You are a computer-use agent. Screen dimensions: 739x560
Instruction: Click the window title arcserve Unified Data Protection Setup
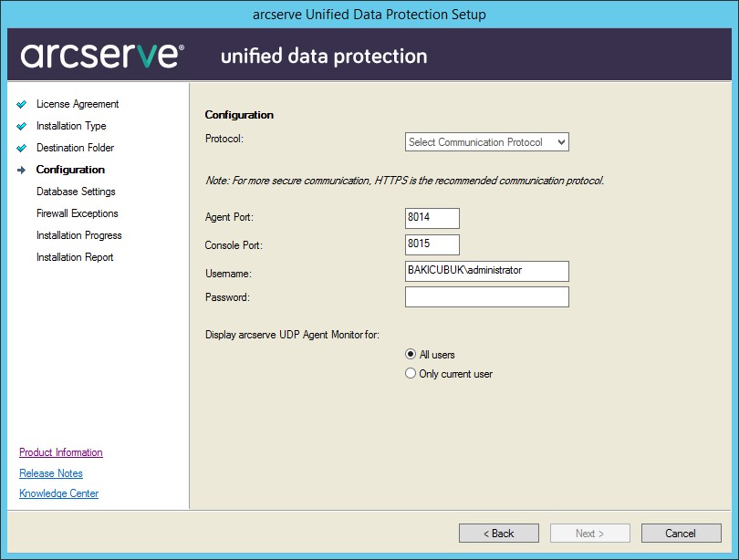[369, 14]
